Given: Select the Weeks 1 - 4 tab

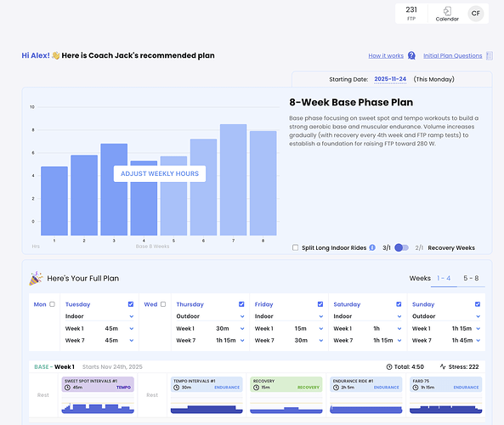Looking at the screenshot, I should (444, 278).
